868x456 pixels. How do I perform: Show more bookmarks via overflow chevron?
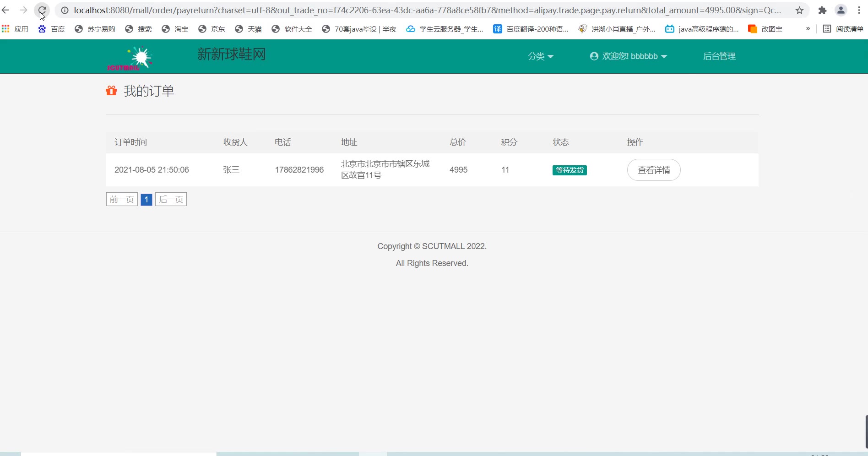tap(808, 29)
